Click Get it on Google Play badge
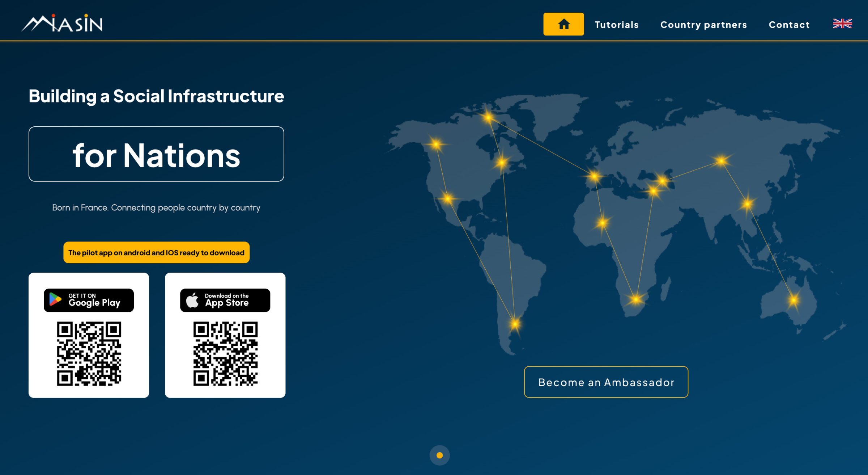The image size is (868, 475). tap(89, 300)
